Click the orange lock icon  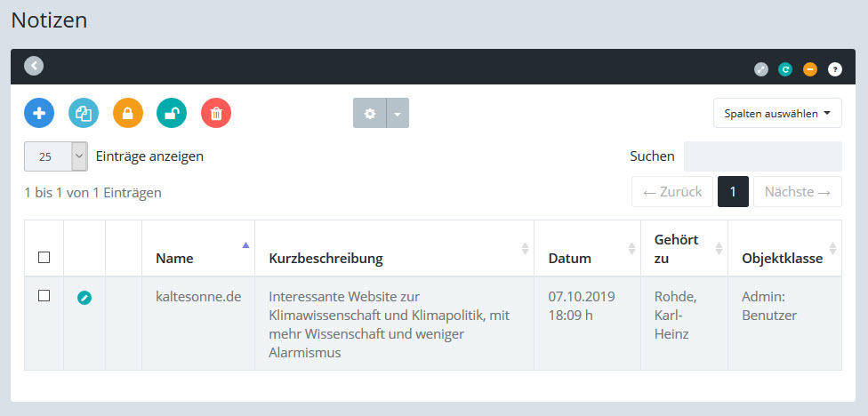(128, 113)
